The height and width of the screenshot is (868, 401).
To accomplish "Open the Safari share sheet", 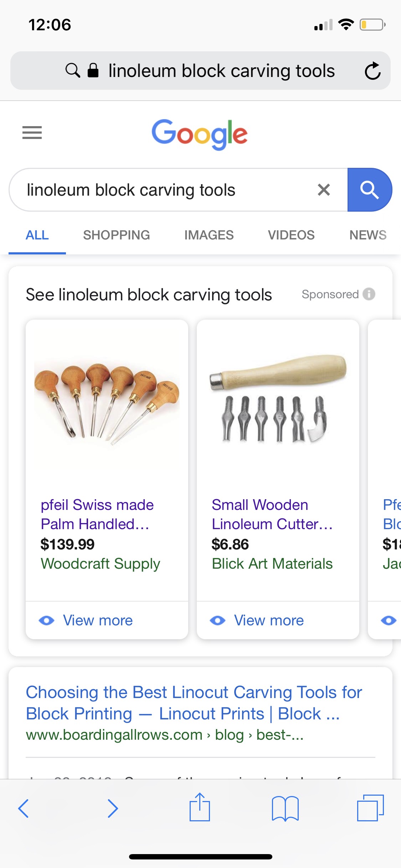I will point(200,807).
